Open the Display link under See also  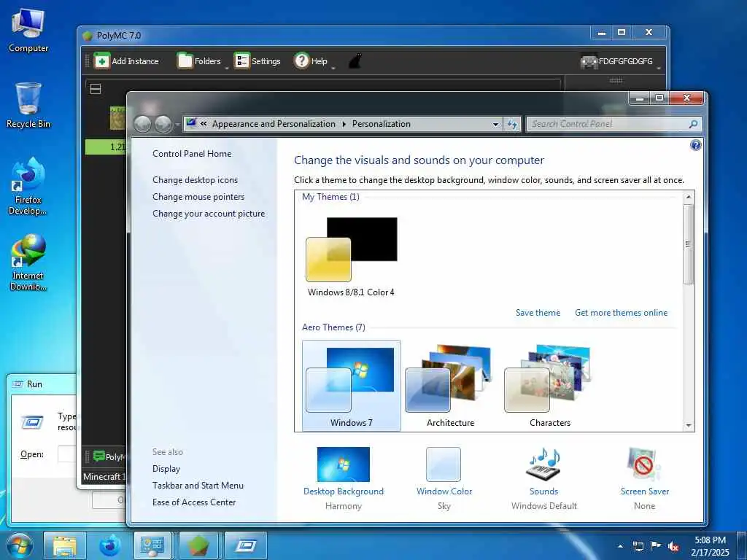click(x=166, y=469)
